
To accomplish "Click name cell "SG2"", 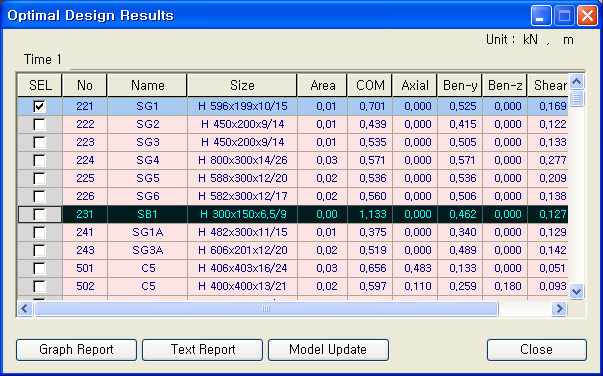I will [148, 124].
